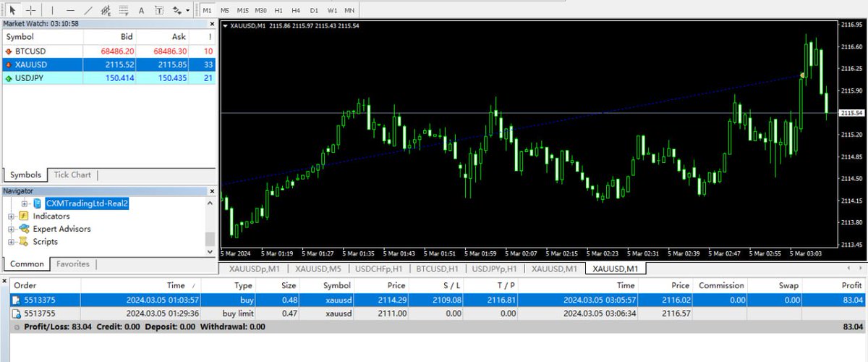Switch to the Navigator Common tab
The width and height of the screenshot is (868, 362).
click(x=27, y=264)
